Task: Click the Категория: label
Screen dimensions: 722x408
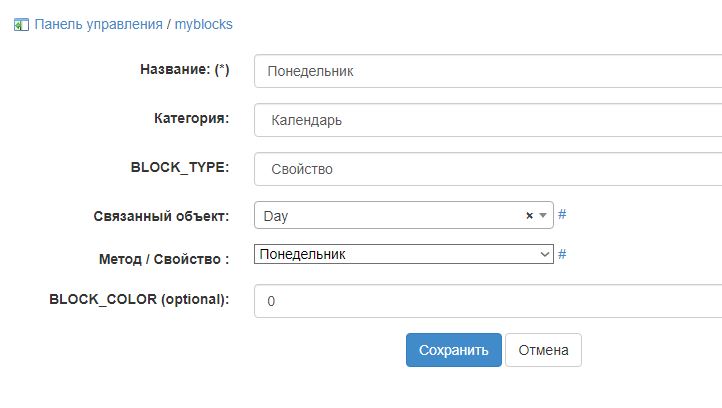Action: point(192,118)
